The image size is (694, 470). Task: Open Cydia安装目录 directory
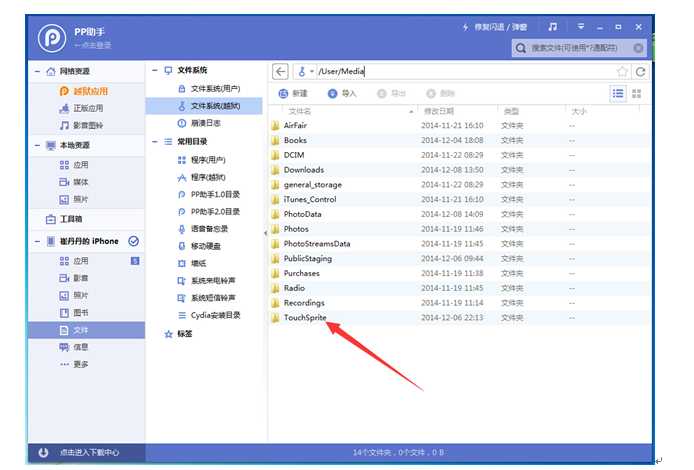209,315
